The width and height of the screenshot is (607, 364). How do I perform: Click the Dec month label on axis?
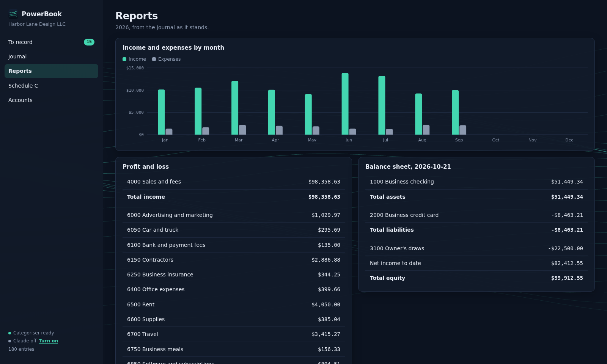(x=569, y=140)
